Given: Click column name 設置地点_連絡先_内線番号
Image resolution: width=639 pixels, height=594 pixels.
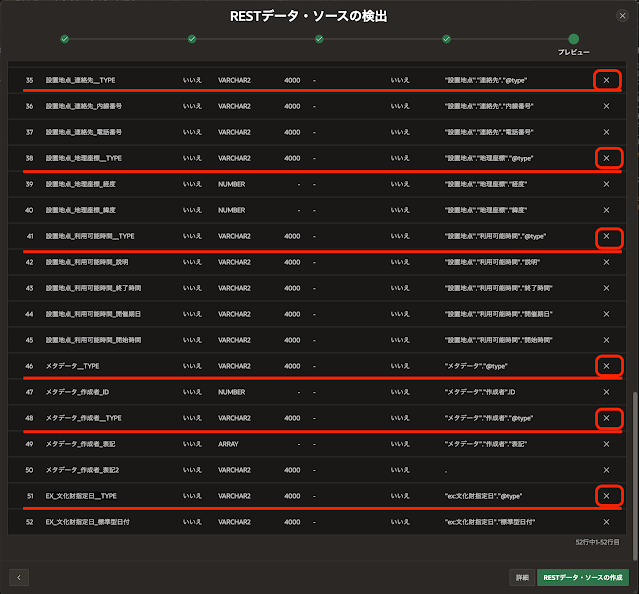Looking at the screenshot, I should point(84,106).
